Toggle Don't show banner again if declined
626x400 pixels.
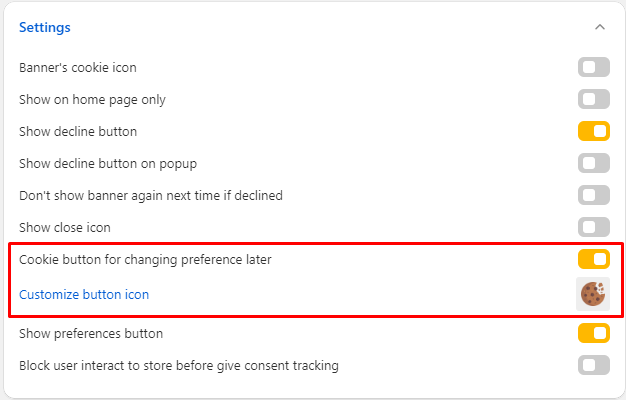[593, 195]
